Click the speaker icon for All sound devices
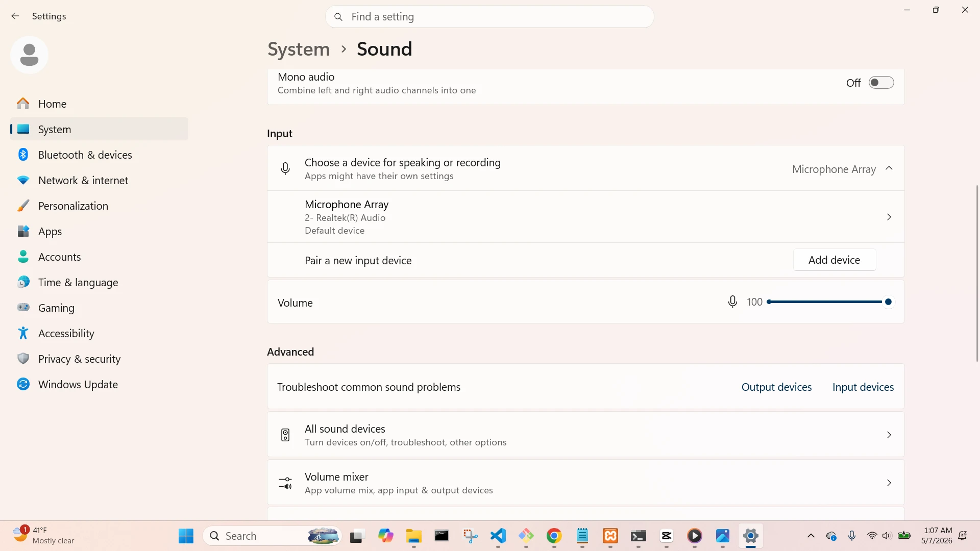The height and width of the screenshot is (551, 980). pos(285,435)
